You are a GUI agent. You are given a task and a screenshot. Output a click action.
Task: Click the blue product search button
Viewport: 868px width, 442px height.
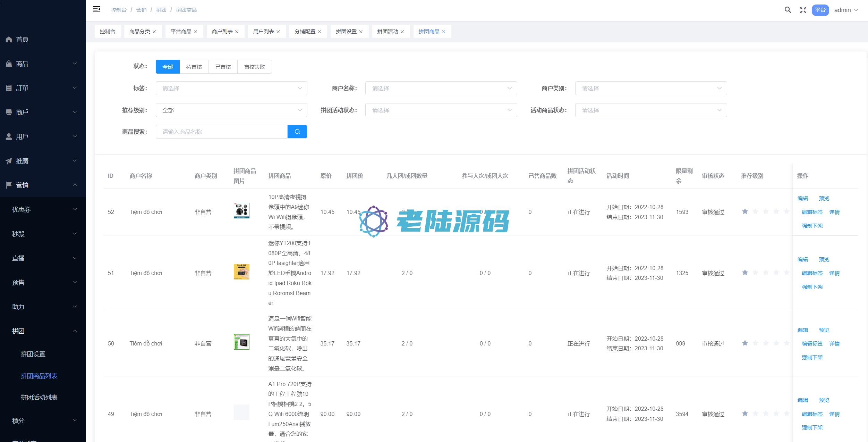tap(297, 132)
